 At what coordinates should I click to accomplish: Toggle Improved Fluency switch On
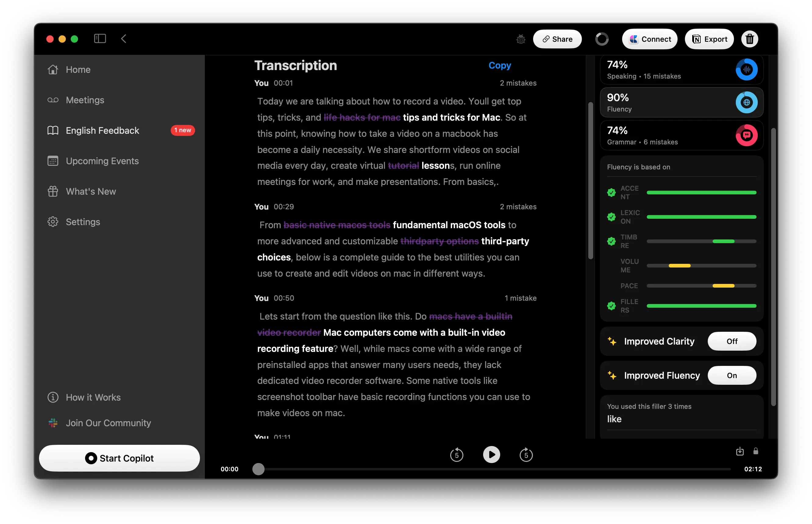pos(733,375)
